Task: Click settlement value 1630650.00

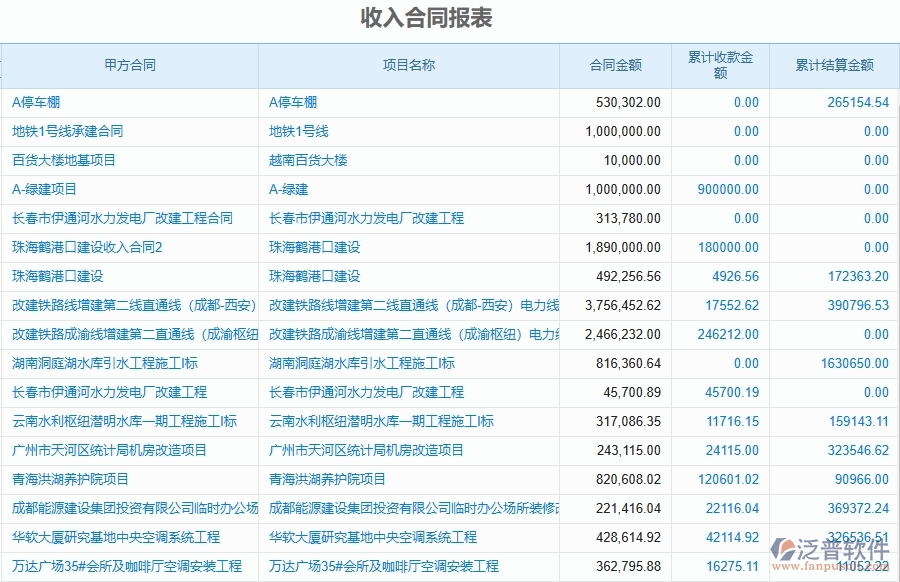Action: click(x=848, y=364)
